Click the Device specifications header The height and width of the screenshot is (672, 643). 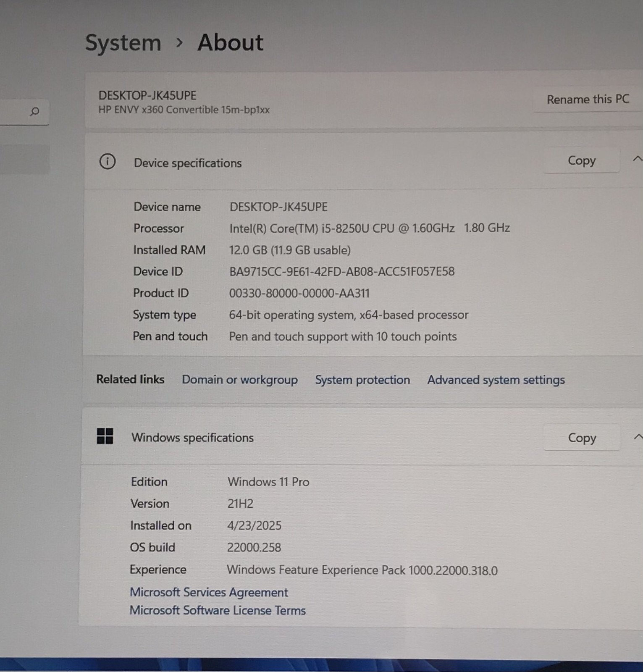(188, 163)
